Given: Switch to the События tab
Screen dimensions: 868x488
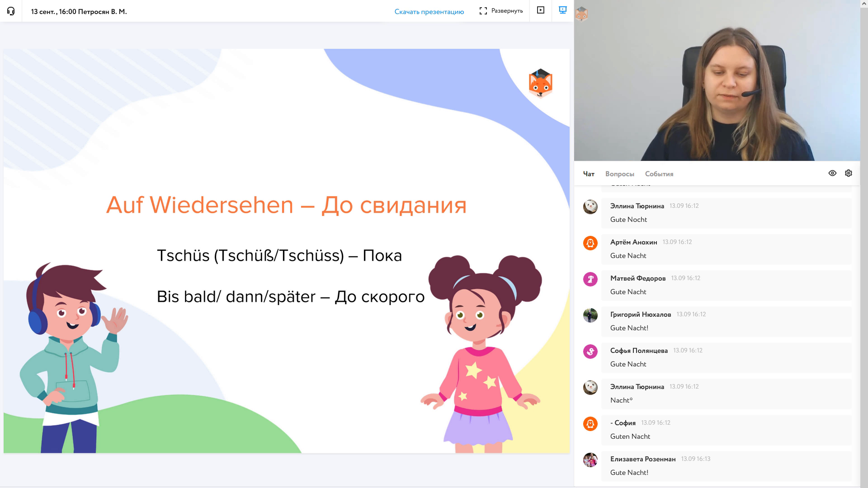Looking at the screenshot, I should (659, 174).
